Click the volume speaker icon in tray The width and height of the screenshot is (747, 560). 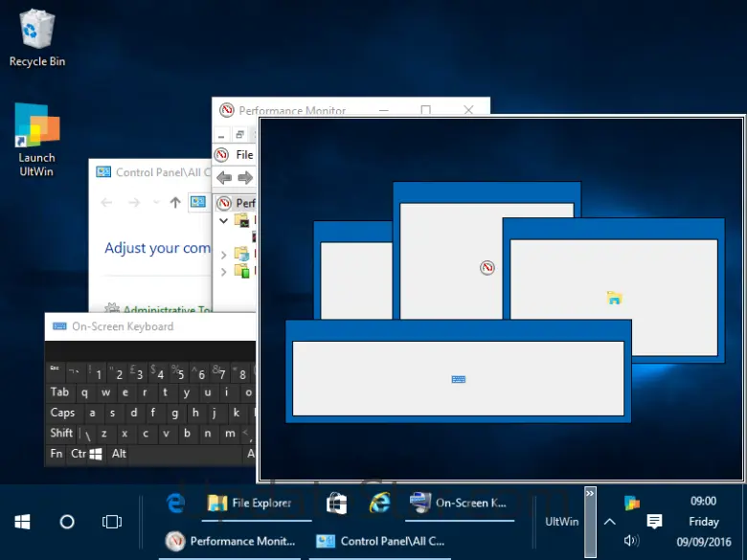(631, 541)
